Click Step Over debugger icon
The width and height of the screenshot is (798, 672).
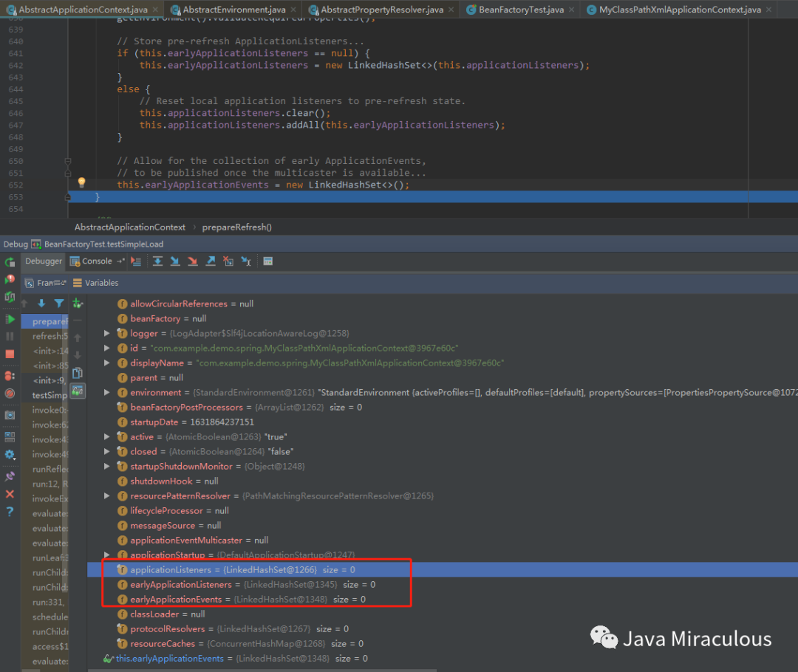(x=157, y=261)
